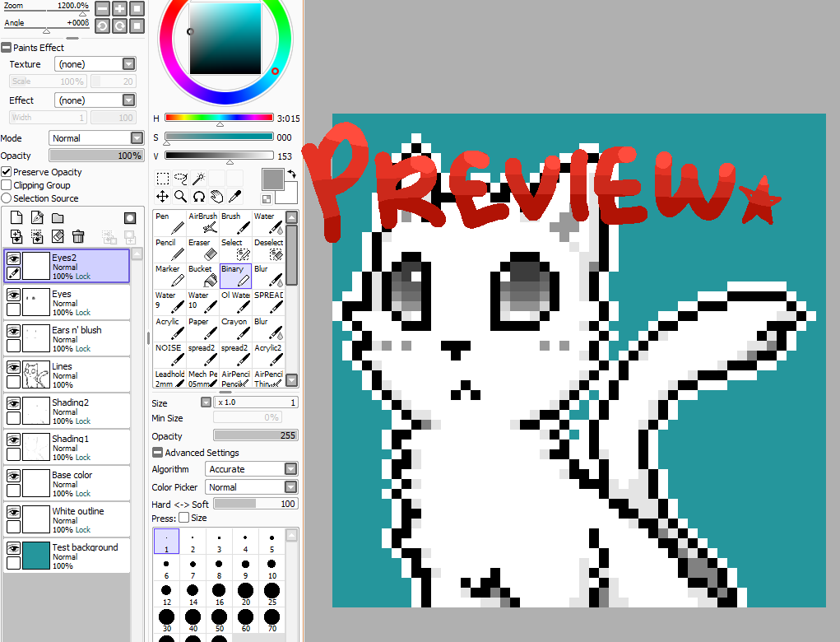Screen dimensions: 840x642
Task: Enable Clipping Group checkbox
Action: click(x=7, y=185)
